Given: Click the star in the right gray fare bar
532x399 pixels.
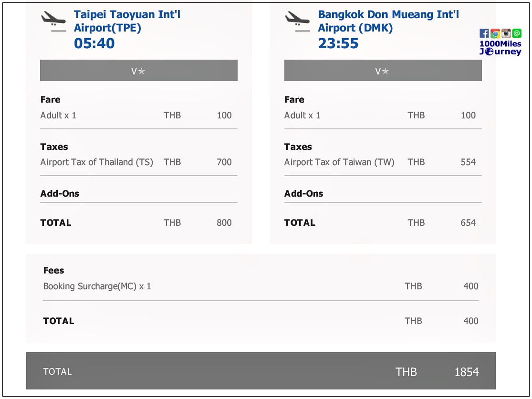Looking at the screenshot, I should pyautogui.click(x=386, y=71).
